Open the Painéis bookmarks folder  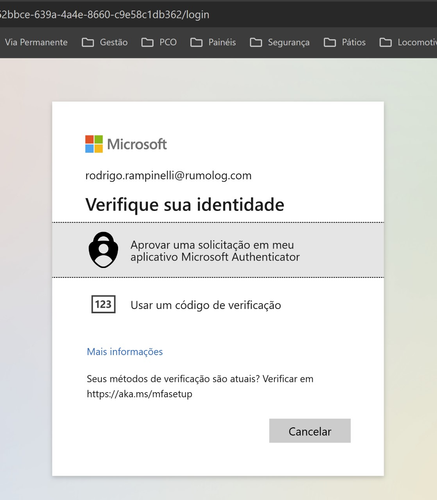(x=213, y=42)
